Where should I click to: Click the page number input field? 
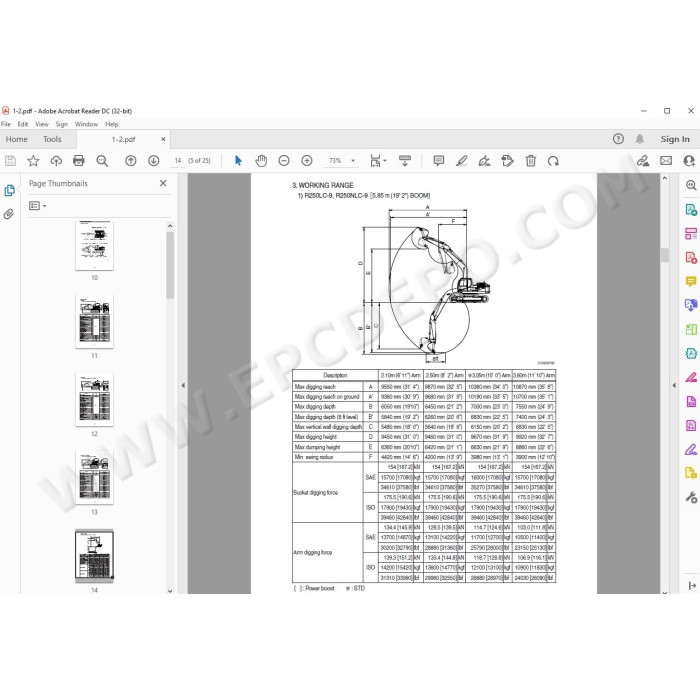pyautogui.click(x=178, y=161)
